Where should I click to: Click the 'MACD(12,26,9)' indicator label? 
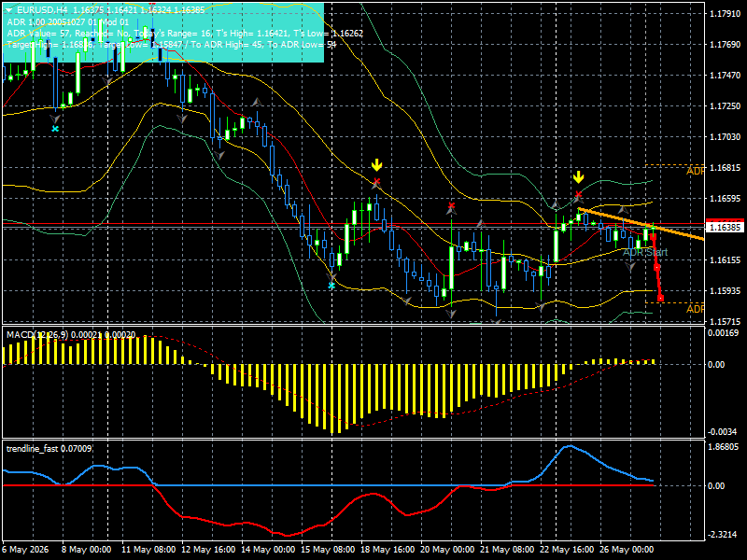pyautogui.click(x=37, y=335)
